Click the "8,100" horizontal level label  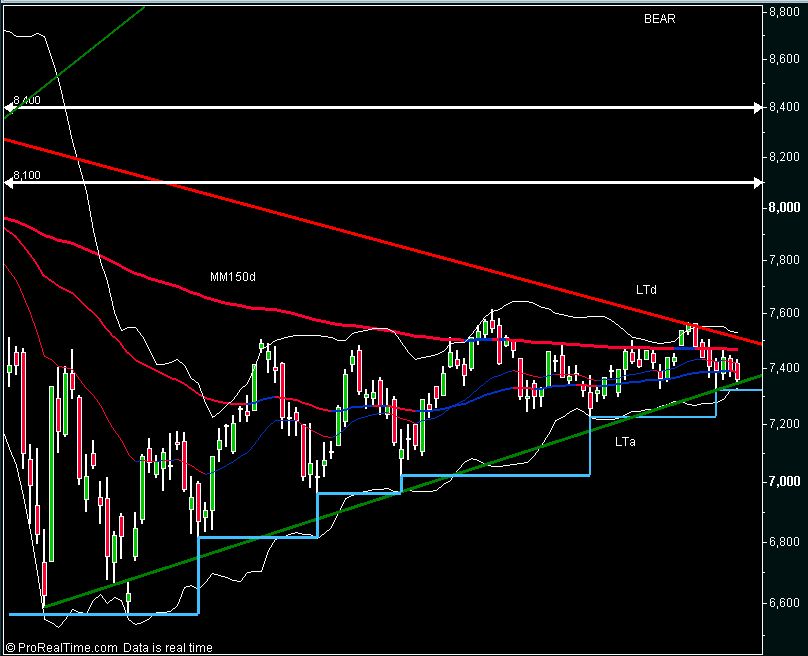pyautogui.click(x=27, y=175)
